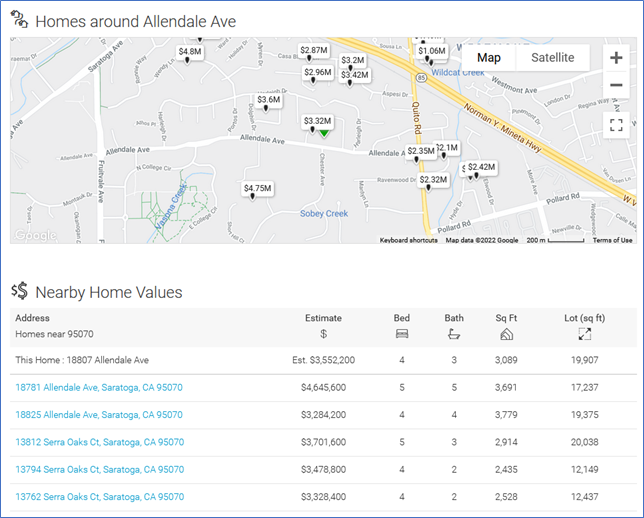This screenshot has height=518, width=644.
Task: Click the $1.06M home price marker
Action: coord(432,51)
